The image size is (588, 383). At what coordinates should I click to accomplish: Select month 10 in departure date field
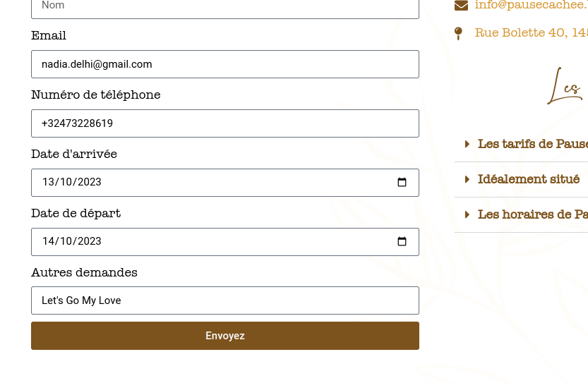pyautogui.click(x=66, y=241)
